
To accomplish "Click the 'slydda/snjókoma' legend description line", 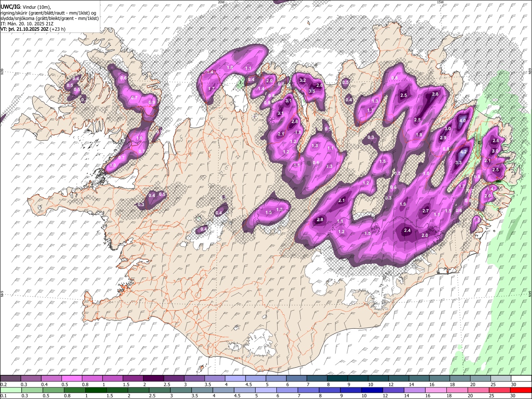I will point(49,18).
